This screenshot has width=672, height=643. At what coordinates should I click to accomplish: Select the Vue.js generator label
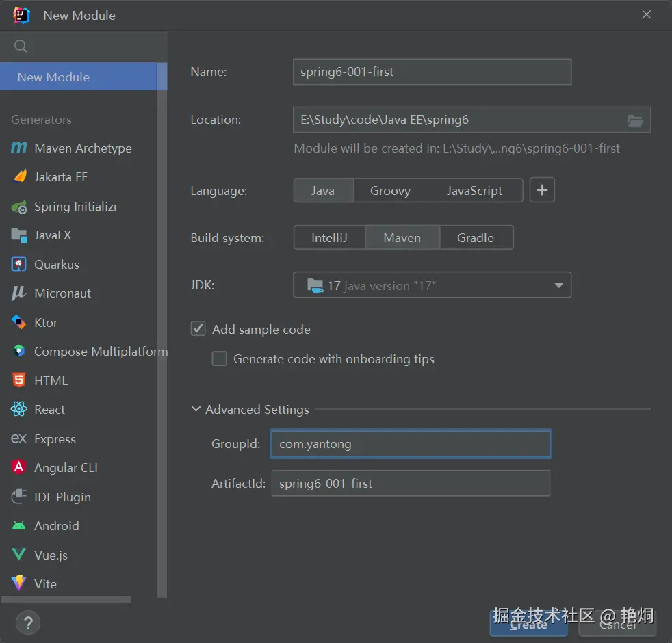[x=51, y=555]
